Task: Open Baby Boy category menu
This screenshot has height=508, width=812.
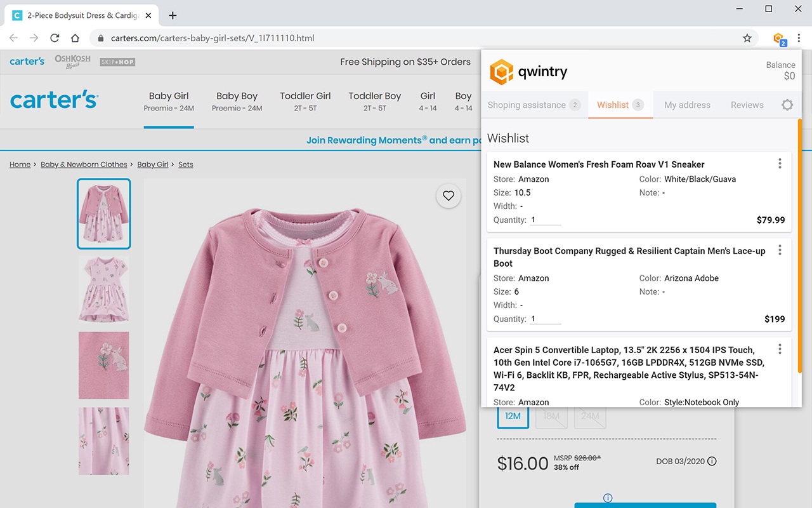Action: 237,101
